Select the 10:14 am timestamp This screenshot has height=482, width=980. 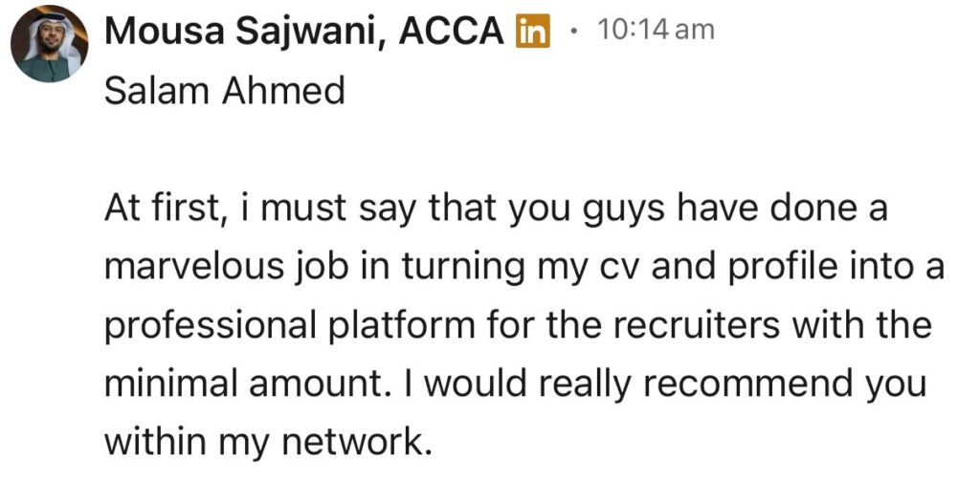tap(656, 30)
